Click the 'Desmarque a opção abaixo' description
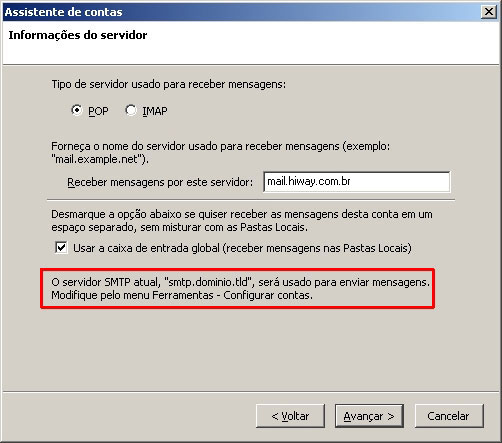The width and height of the screenshot is (502, 443). [242, 221]
